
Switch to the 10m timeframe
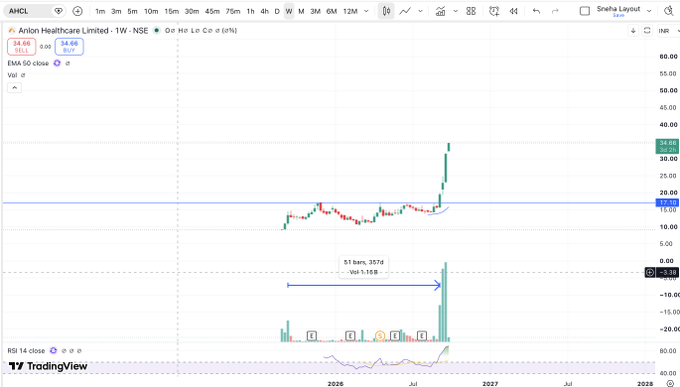[151, 11]
